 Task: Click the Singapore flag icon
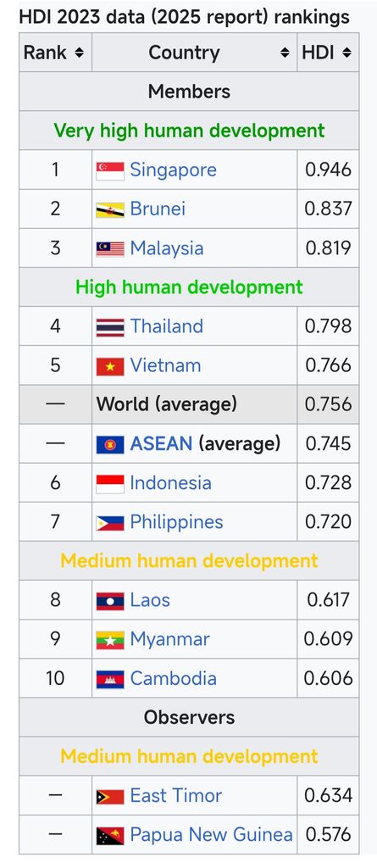tap(110, 170)
